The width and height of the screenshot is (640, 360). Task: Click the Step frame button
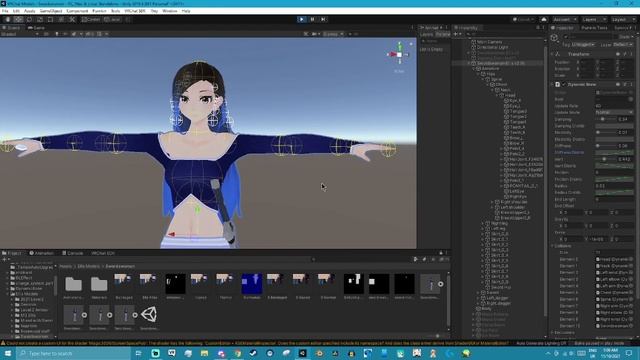click(323, 19)
